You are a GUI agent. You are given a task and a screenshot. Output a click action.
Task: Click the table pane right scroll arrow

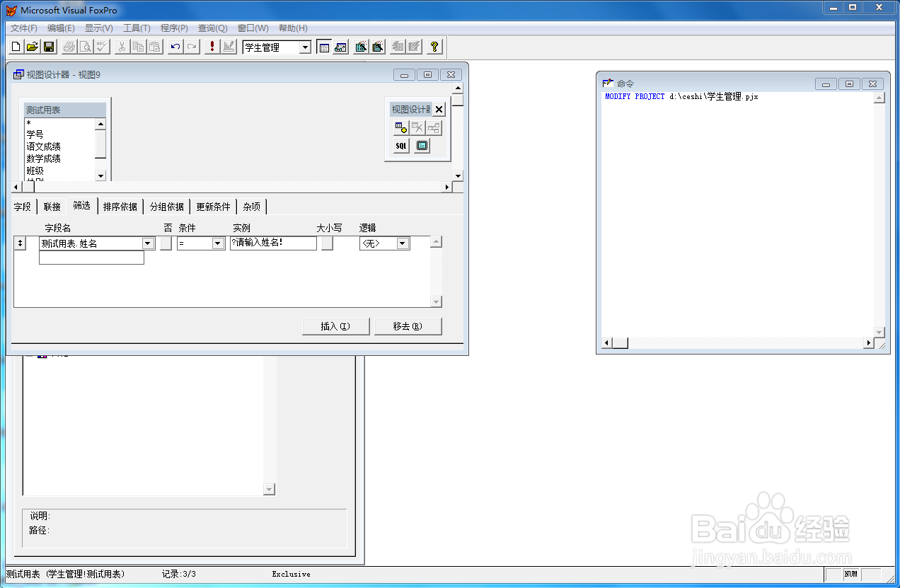447,188
